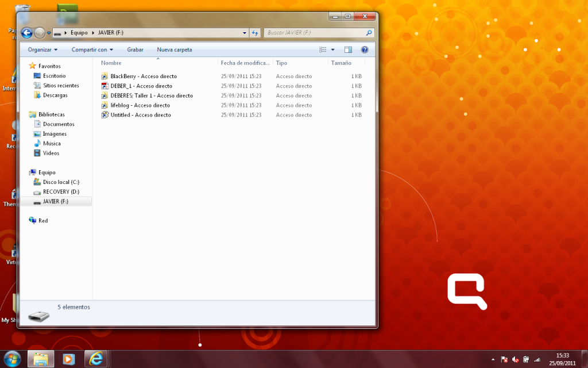Open recent locations dropdown next to Forward arrow
This screenshot has height=368, width=588.
(x=49, y=33)
